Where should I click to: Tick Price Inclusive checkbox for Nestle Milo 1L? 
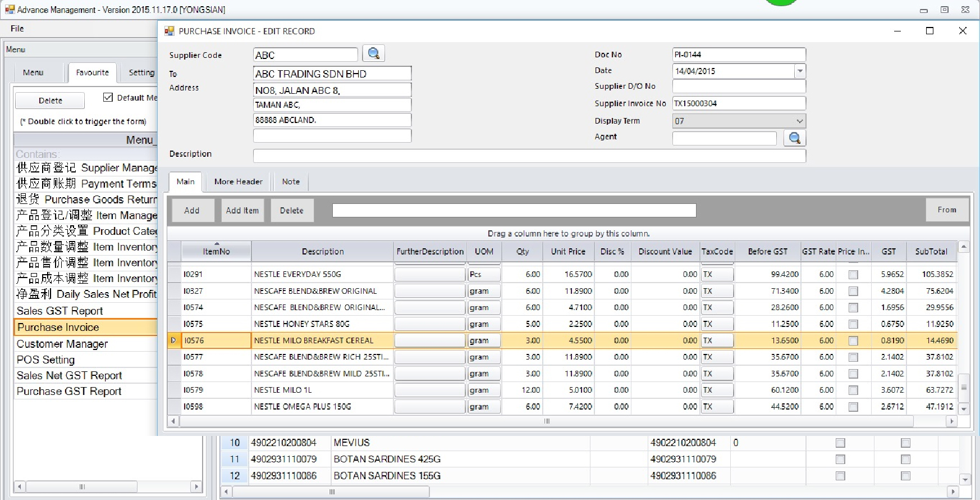coord(853,390)
